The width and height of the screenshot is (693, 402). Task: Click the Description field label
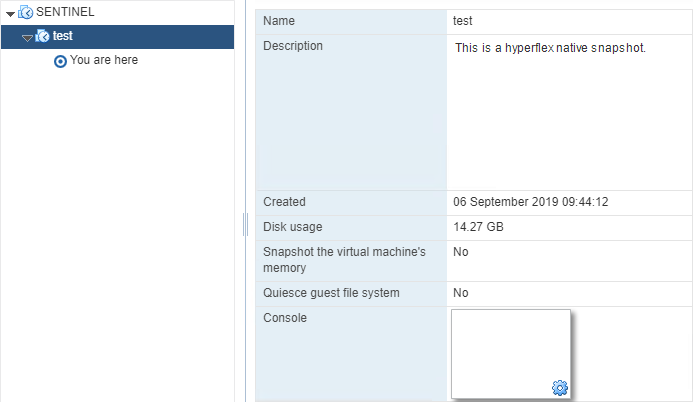(293, 46)
